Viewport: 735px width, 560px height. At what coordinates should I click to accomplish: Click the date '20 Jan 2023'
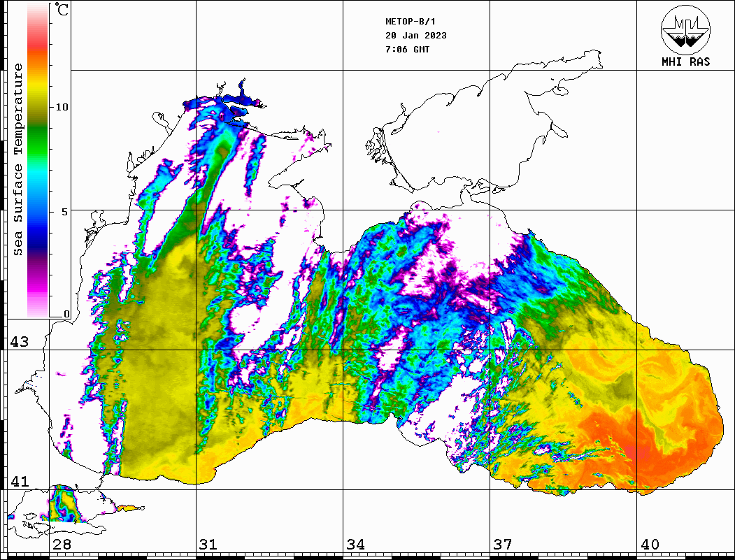point(416,36)
